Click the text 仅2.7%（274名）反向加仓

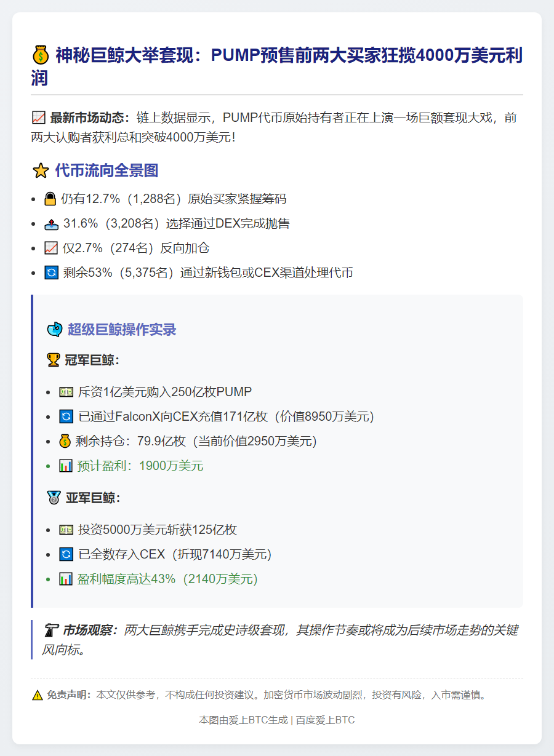(x=136, y=248)
